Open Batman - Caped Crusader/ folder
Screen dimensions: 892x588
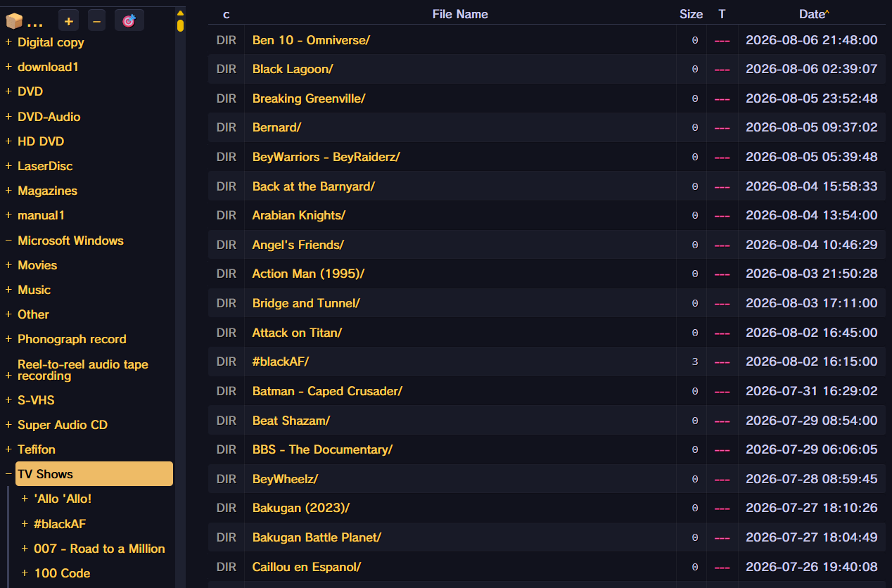(327, 391)
